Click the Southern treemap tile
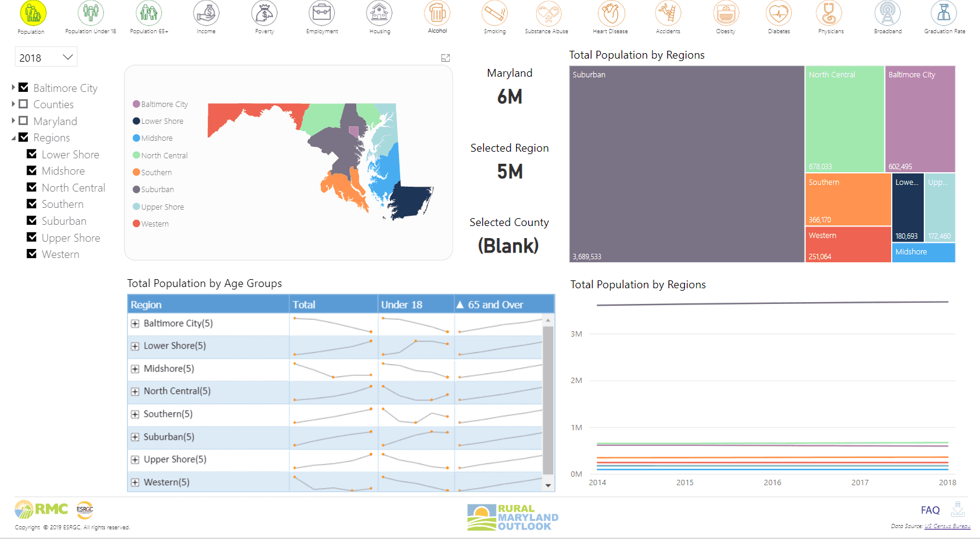Screen dimensions: 980x539 (849, 199)
